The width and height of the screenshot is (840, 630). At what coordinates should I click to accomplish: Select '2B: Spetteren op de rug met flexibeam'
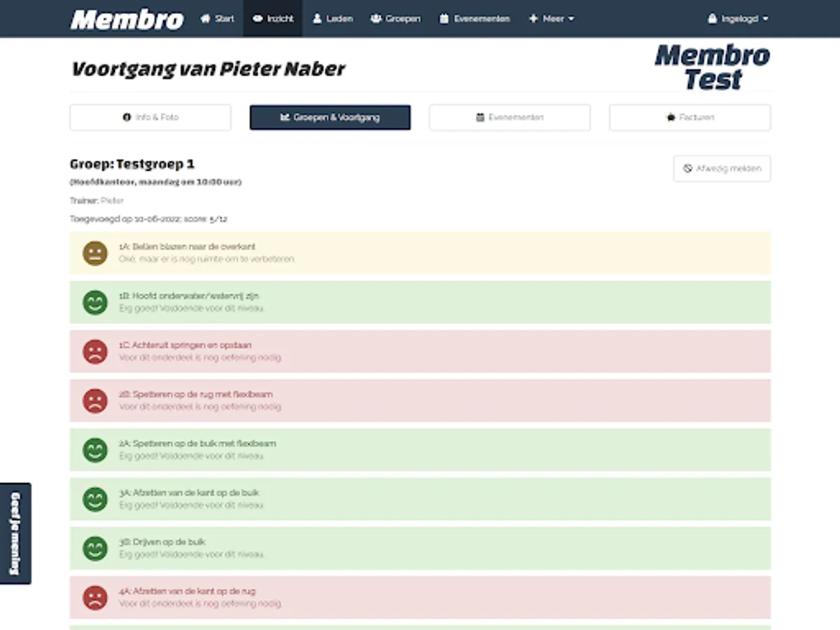pos(420,400)
